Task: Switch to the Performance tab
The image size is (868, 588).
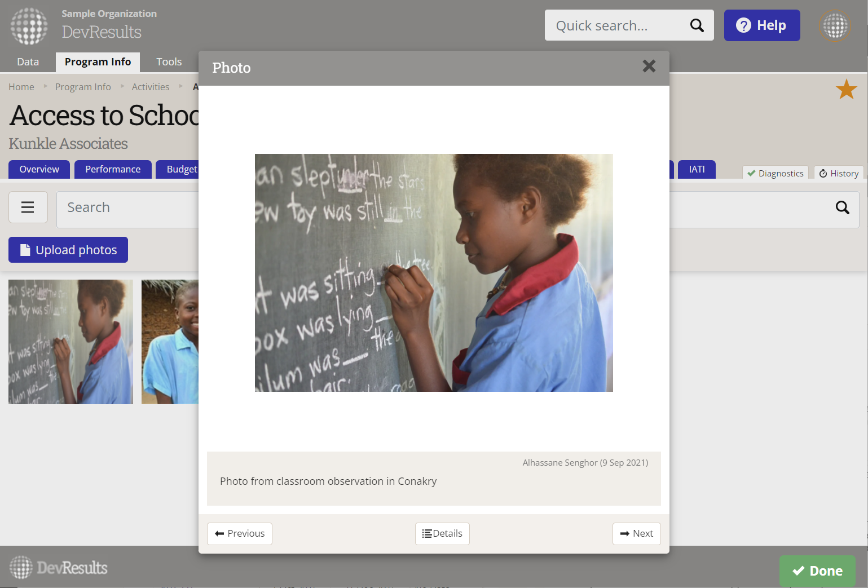Action: pyautogui.click(x=113, y=169)
